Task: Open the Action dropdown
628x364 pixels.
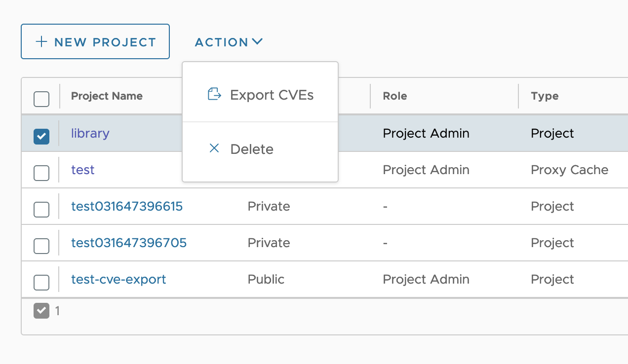Action: coord(229,42)
